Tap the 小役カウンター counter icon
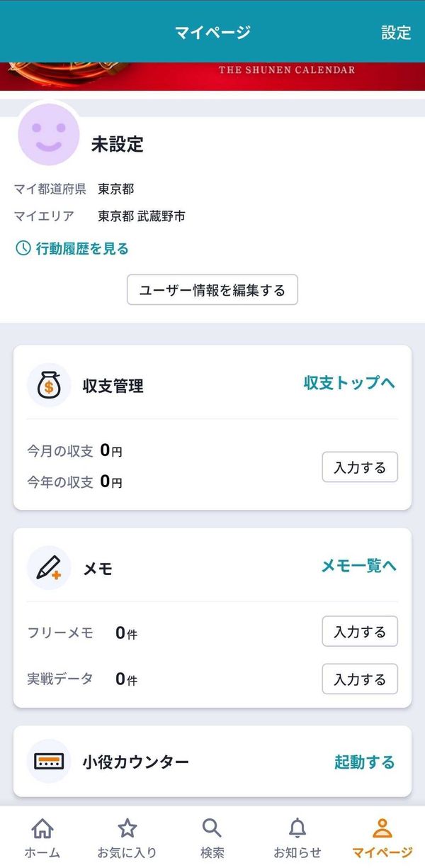The image size is (425, 868). point(49,762)
